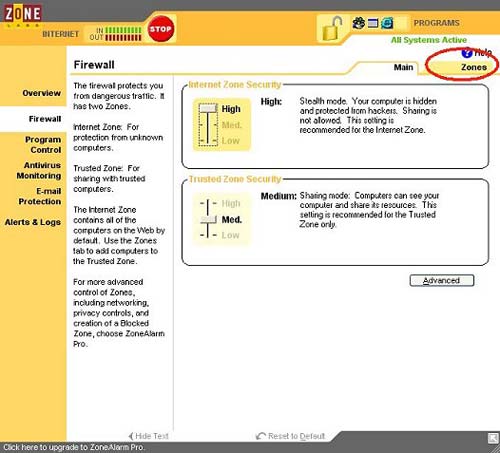Switch to the Main tab
This screenshot has width=500, height=453.
click(x=403, y=67)
